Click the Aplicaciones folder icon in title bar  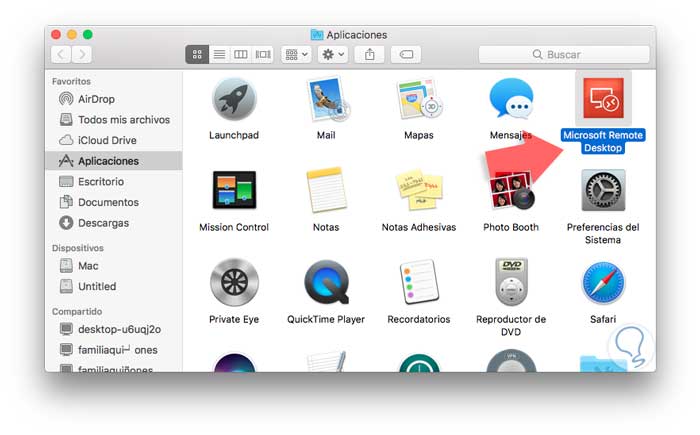(x=317, y=34)
